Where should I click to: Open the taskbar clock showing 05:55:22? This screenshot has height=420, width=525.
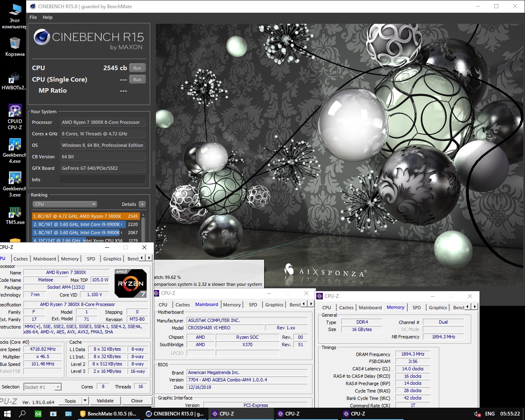point(510,414)
